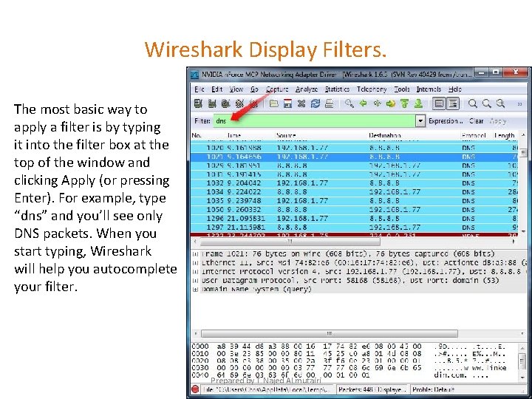Expand the User Datagram Protocol node
This screenshot has height=399, width=532.
[195, 281]
